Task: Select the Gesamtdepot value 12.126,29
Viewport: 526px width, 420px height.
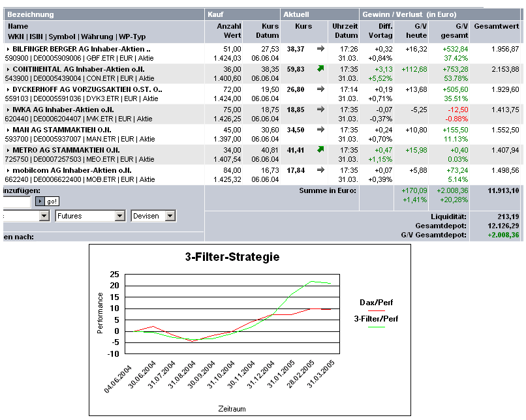Action: tap(503, 226)
